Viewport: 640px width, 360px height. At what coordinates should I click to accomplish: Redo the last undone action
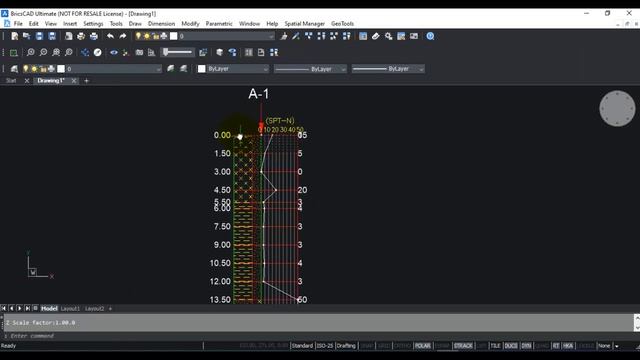coord(123,36)
